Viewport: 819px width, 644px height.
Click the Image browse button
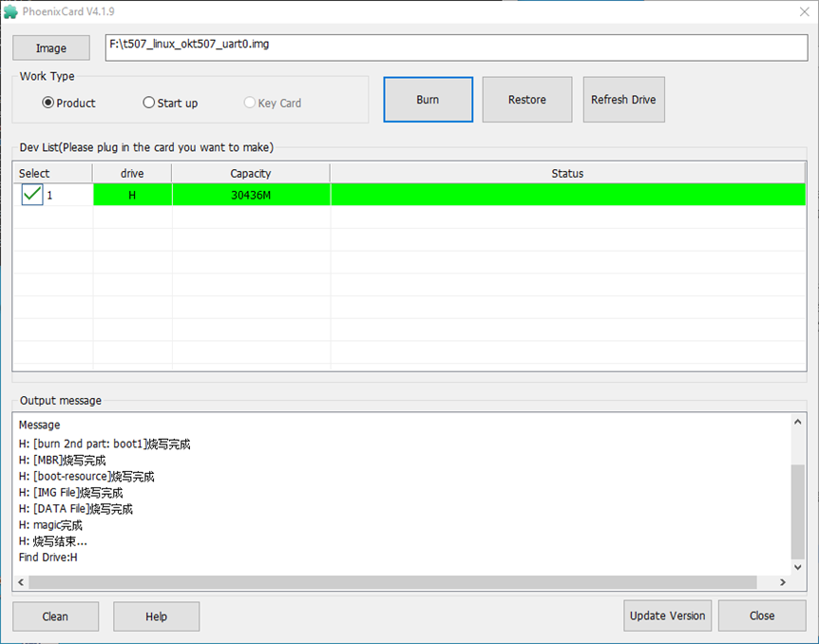pos(51,48)
